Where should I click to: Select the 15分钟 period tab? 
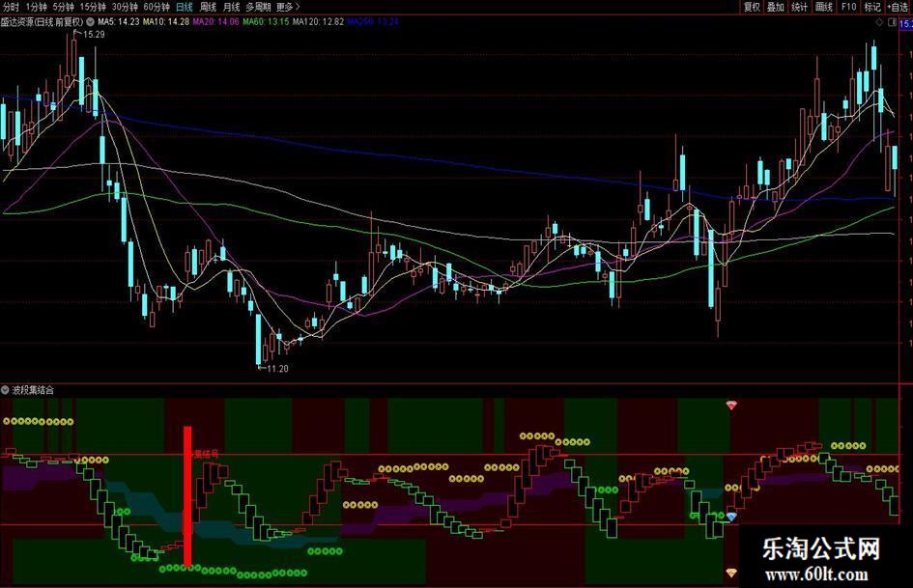(x=93, y=7)
